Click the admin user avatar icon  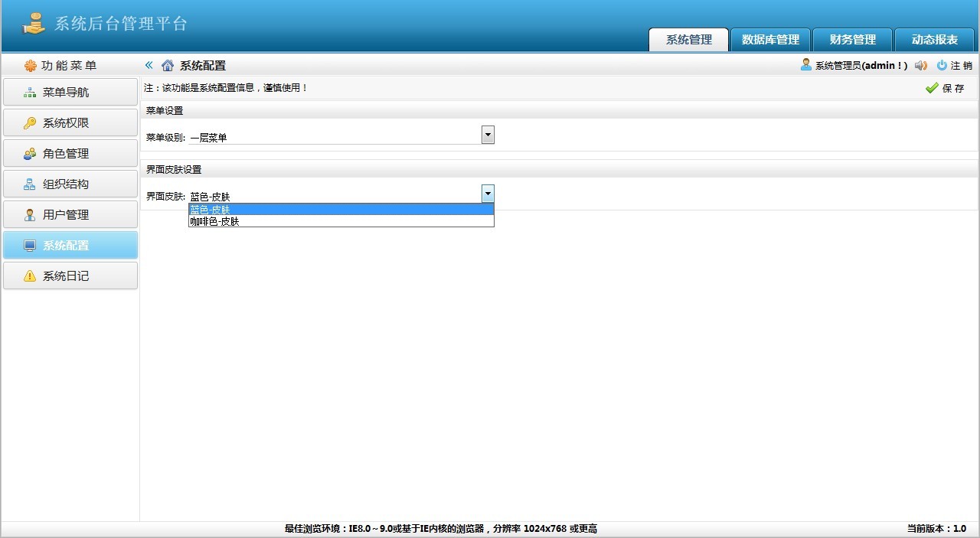coord(806,65)
